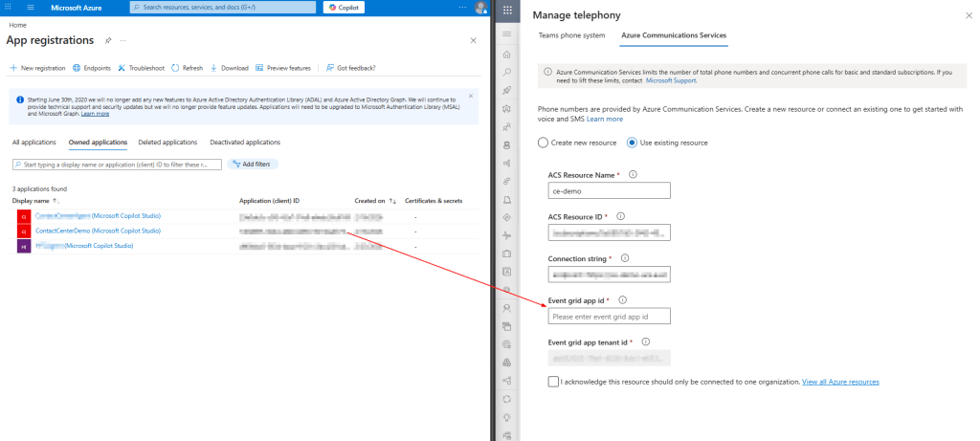Image resolution: width=980 pixels, height=441 pixels.
Task: Click the Troubleshoot toolbar icon
Action: pyautogui.click(x=122, y=68)
